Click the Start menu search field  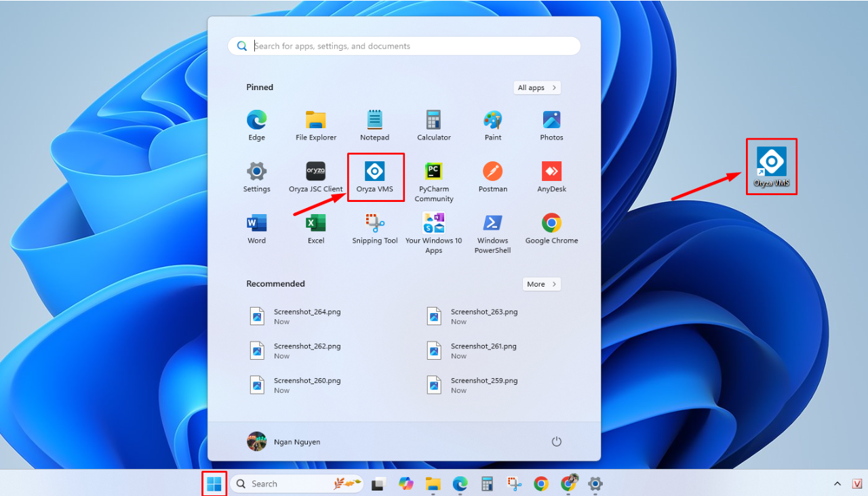point(404,46)
